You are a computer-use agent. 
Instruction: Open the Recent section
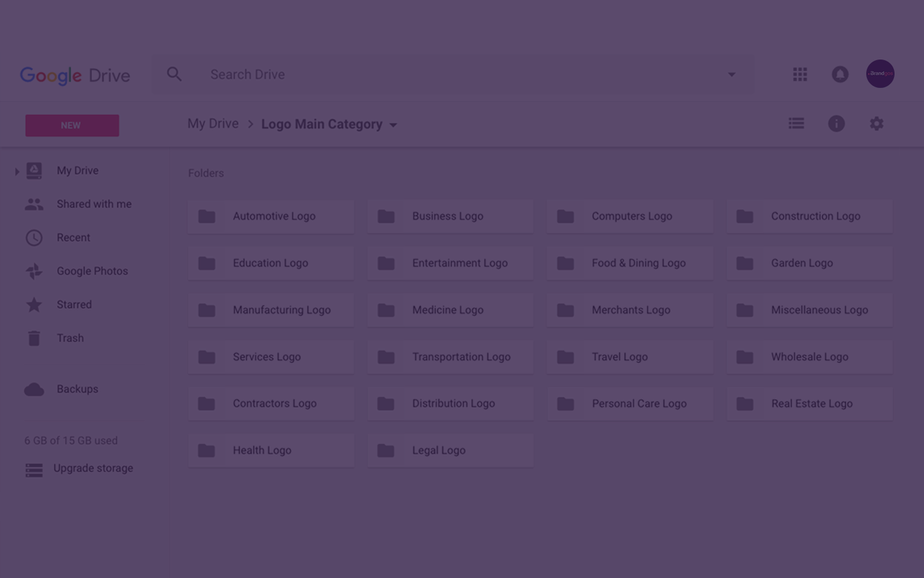pos(73,237)
